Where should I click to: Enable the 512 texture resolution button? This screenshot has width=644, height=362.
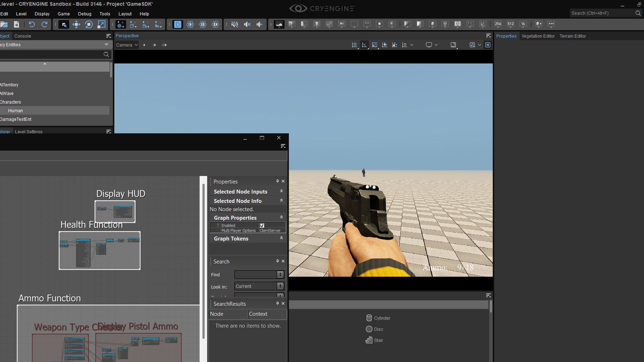[510, 24]
